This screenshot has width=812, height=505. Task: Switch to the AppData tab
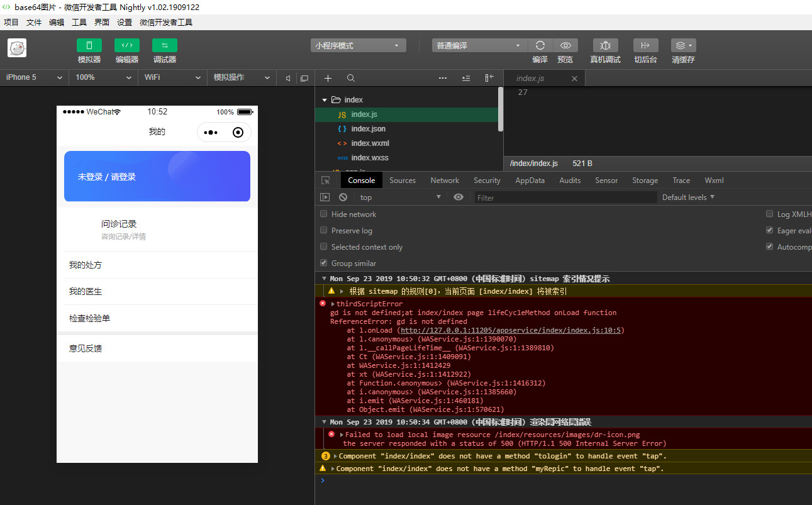[x=530, y=180]
